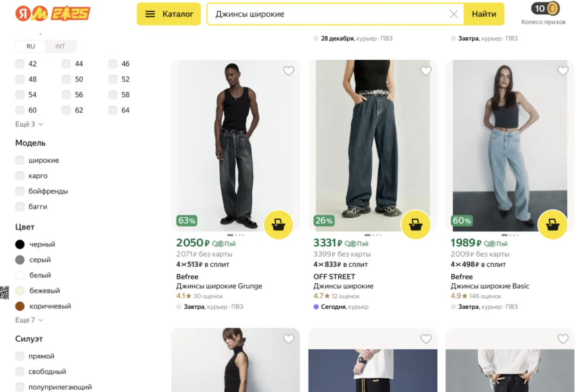Expand Ещё 7 more colors

(x=29, y=320)
